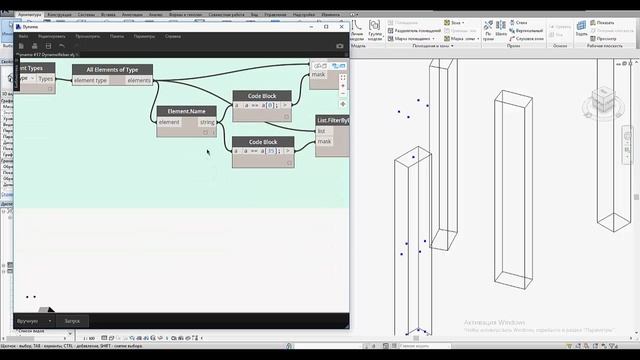Screen dimensions: 640x360
Task: Select Element.Name node header
Action: click(x=187, y=111)
